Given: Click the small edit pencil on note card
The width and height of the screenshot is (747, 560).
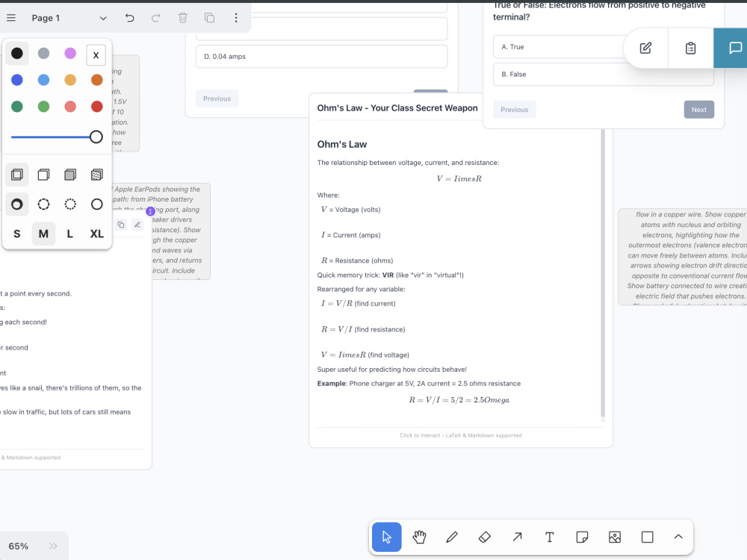Looking at the screenshot, I should pos(137,225).
